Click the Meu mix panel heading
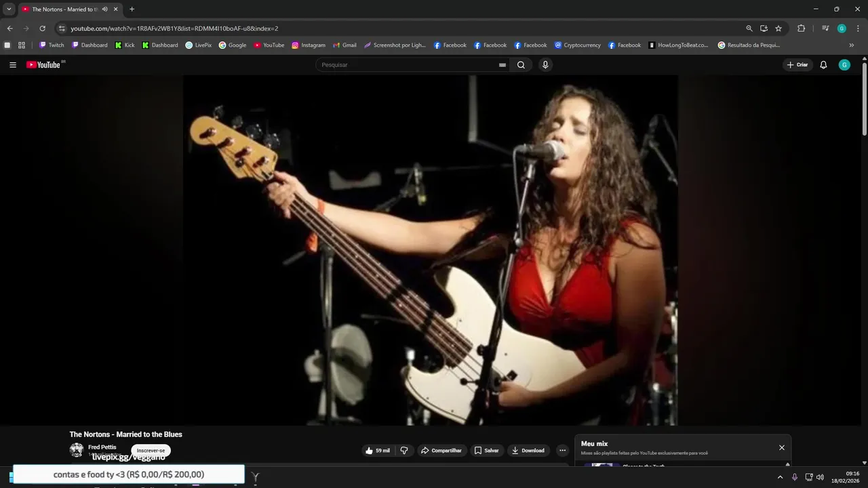The image size is (868, 488). pyautogui.click(x=594, y=444)
